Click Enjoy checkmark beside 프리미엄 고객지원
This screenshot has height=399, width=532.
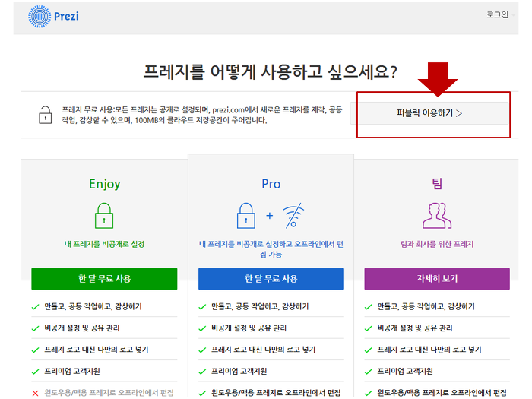click(35, 372)
